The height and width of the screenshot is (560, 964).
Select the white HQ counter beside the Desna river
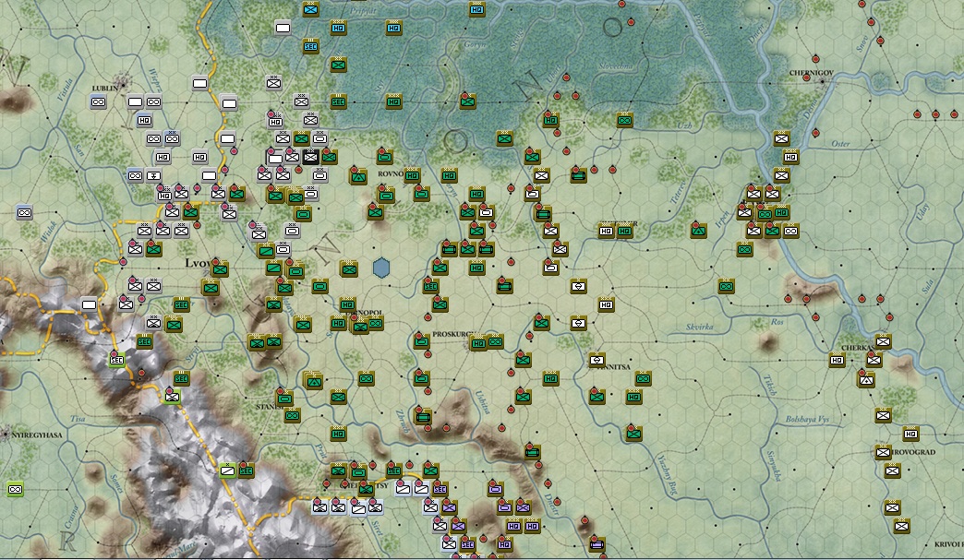(790, 157)
